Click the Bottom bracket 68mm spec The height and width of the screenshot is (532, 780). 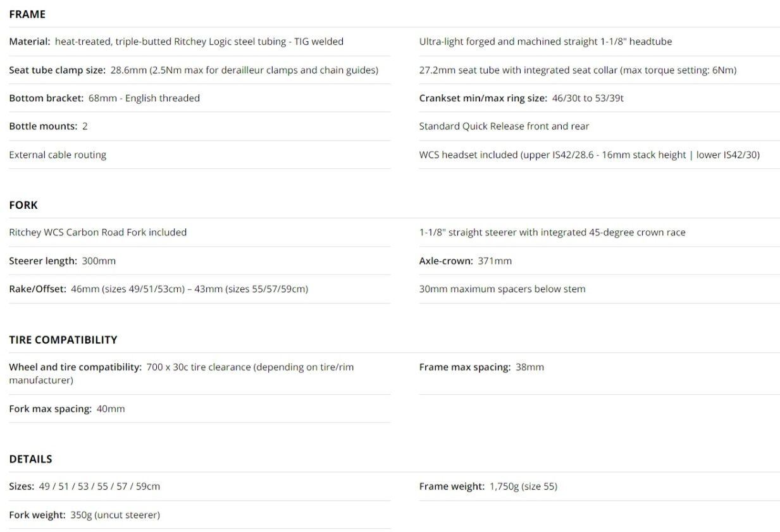104,98
